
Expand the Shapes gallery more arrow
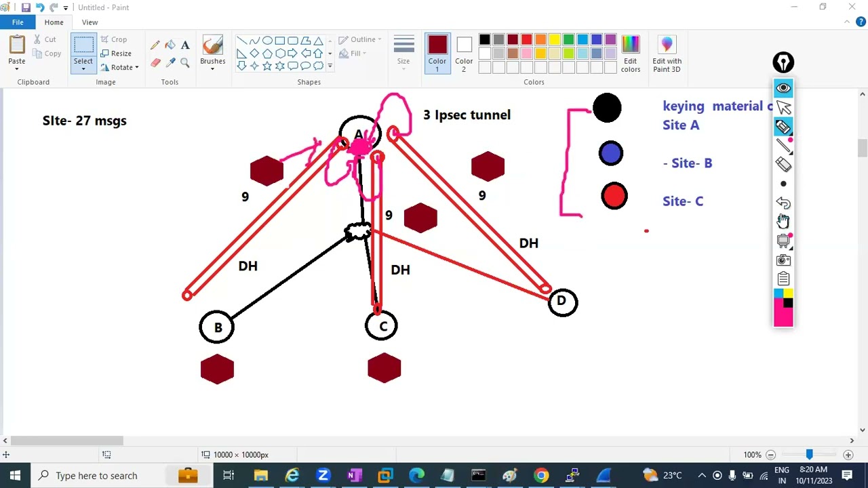pyautogui.click(x=330, y=66)
